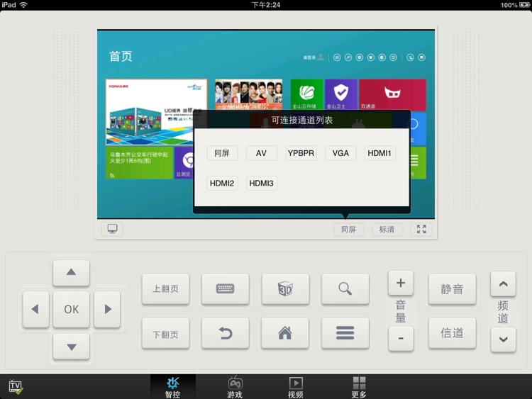Toggle the 3D mode button

click(x=285, y=289)
